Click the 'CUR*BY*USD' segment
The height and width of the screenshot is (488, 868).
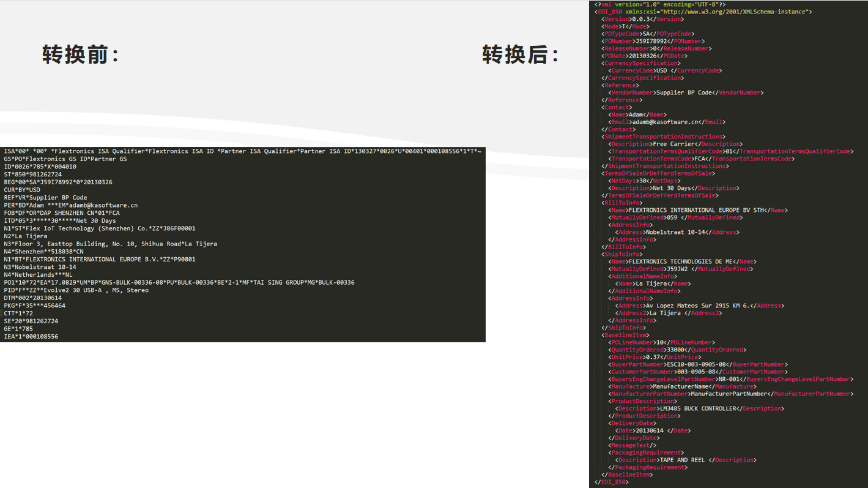point(21,190)
